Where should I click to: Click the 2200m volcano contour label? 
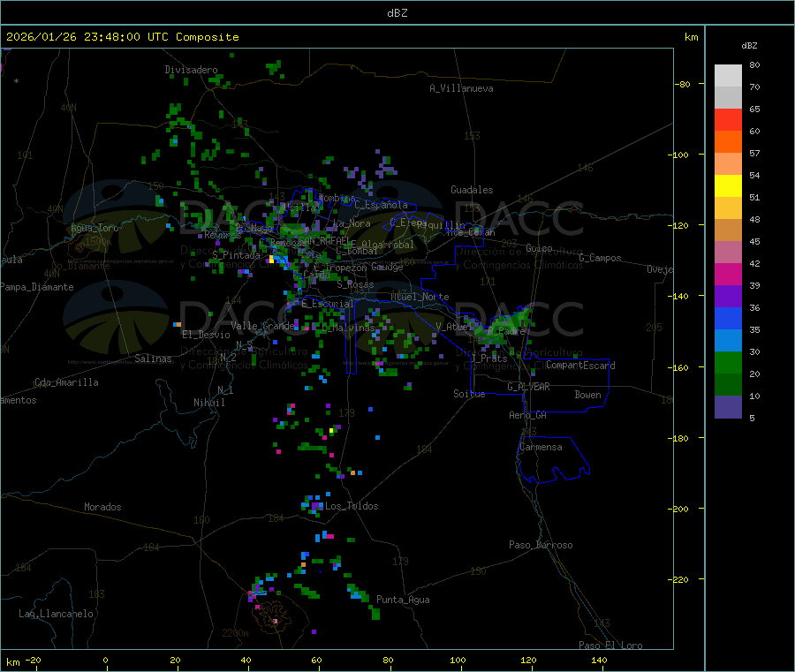[235, 633]
